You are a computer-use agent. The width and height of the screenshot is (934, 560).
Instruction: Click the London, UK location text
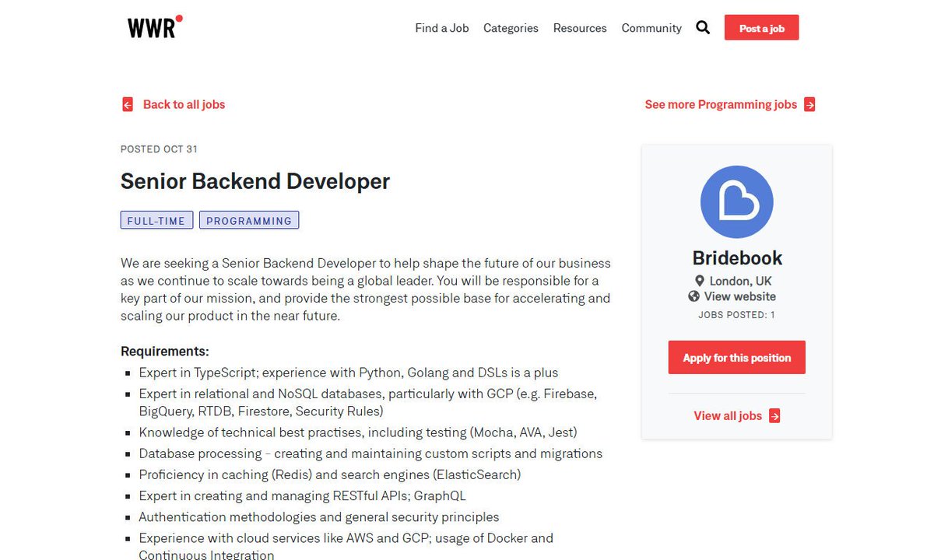[741, 281]
